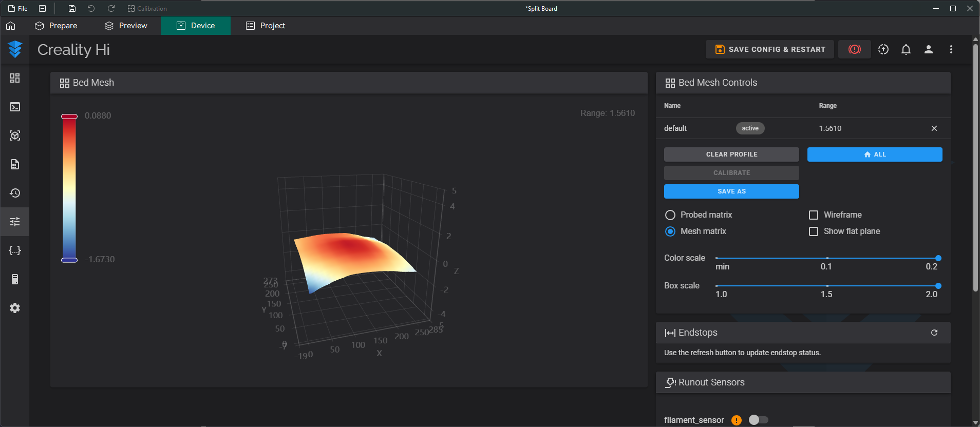Click the SAVE CONFIG & RESTART button
The height and width of the screenshot is (427, 980).
point(769,49)
